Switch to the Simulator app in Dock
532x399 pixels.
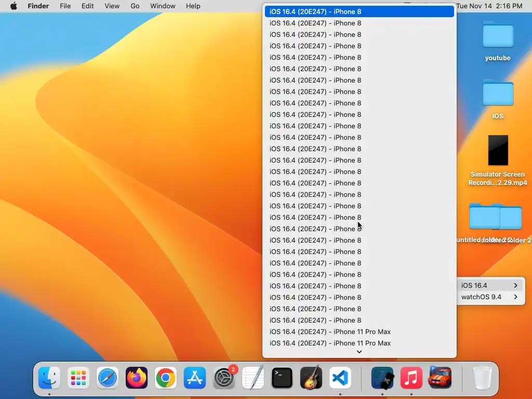[x=382, y=378]
